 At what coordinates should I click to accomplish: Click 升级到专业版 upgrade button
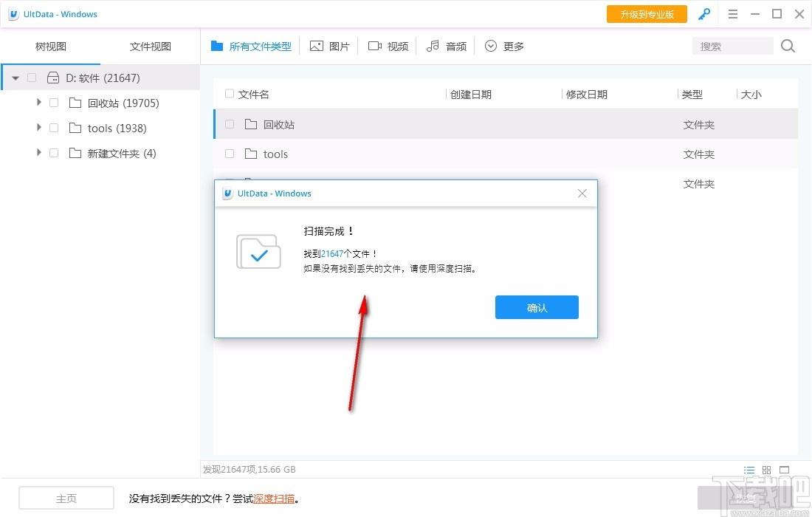[x=647, y=14]
